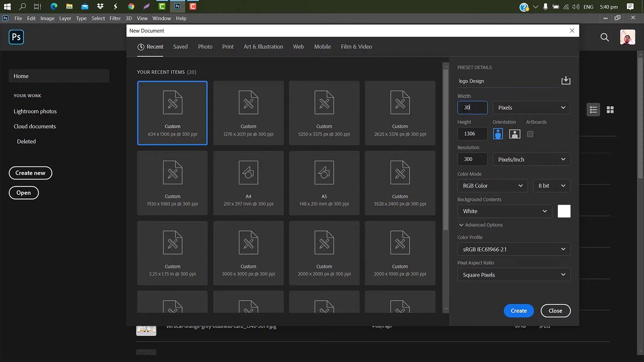This screenshot has width=644, height=362.
Task: Click the white background color swatch
Action: [564, 211]
